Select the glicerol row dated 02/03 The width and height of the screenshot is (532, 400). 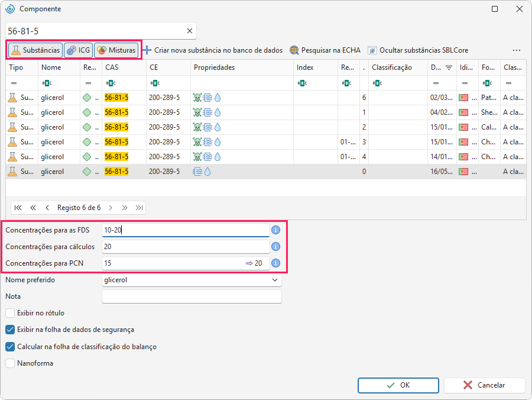coord(265,98)
